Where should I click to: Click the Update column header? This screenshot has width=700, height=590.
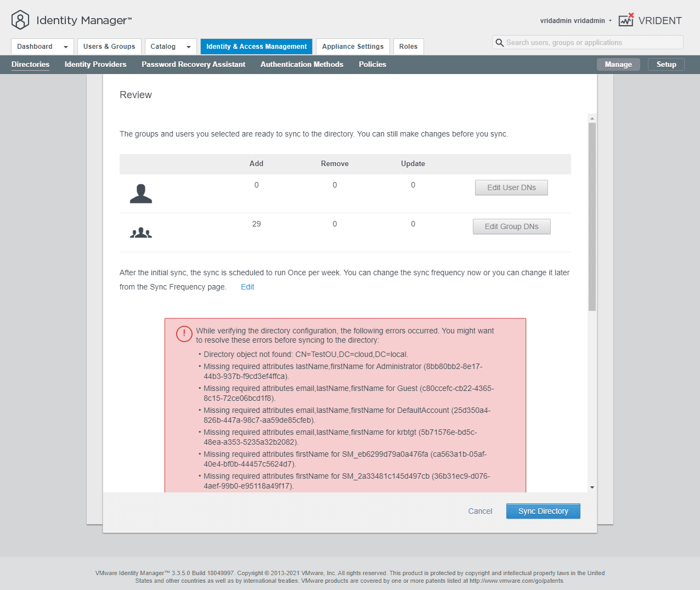pyautogui.click(x=413, y=163)
